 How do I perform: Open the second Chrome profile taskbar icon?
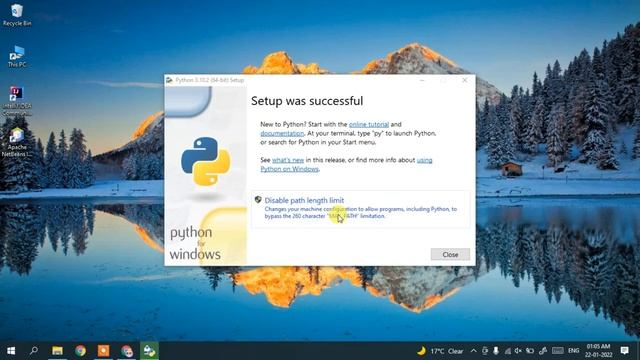[x=127, y=351]
